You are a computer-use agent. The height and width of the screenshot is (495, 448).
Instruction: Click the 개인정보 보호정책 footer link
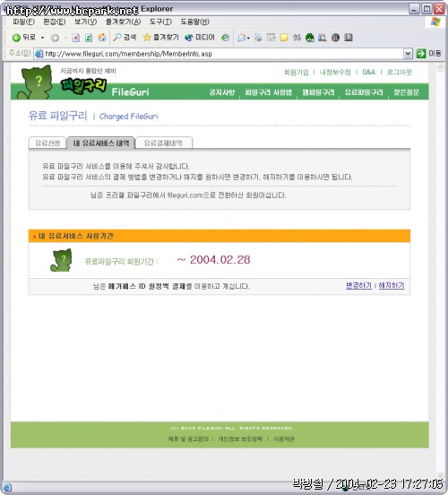tap(240, 439)
